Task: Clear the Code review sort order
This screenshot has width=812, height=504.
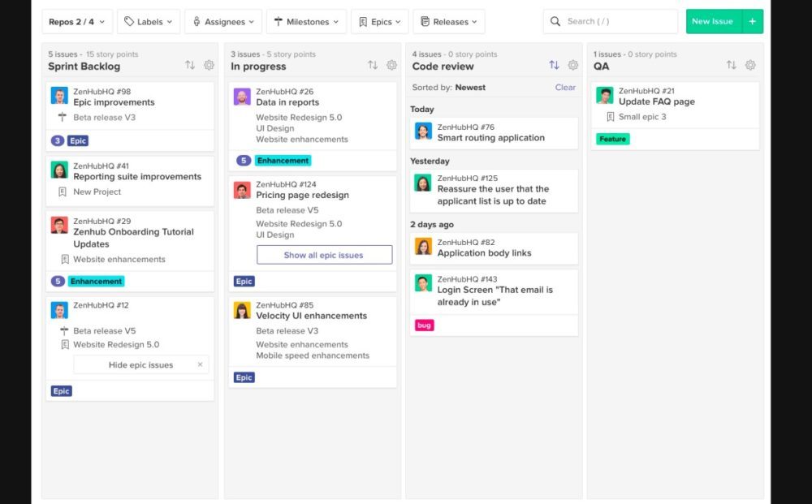Action: coord(565,88)
